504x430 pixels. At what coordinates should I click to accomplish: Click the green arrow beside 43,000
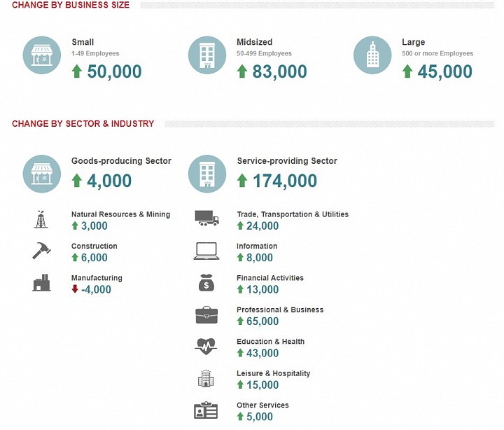click(x=240, y=353)
